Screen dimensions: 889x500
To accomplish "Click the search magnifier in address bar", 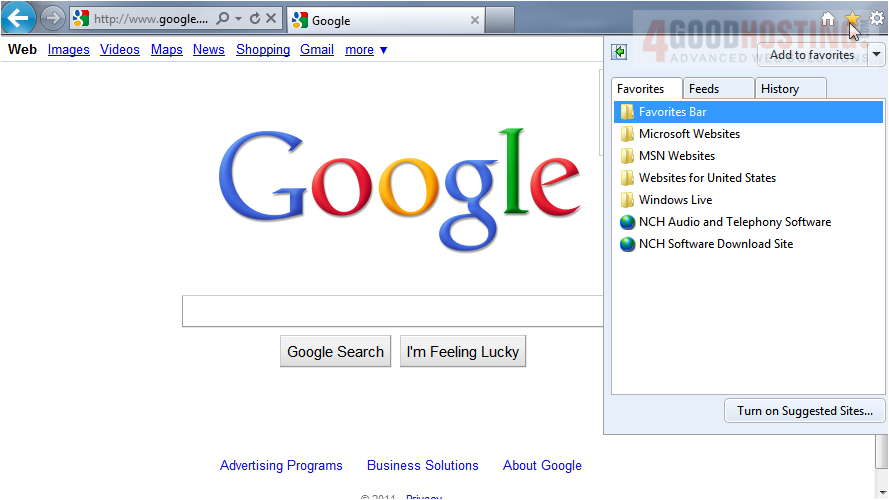I will [223, 19].
